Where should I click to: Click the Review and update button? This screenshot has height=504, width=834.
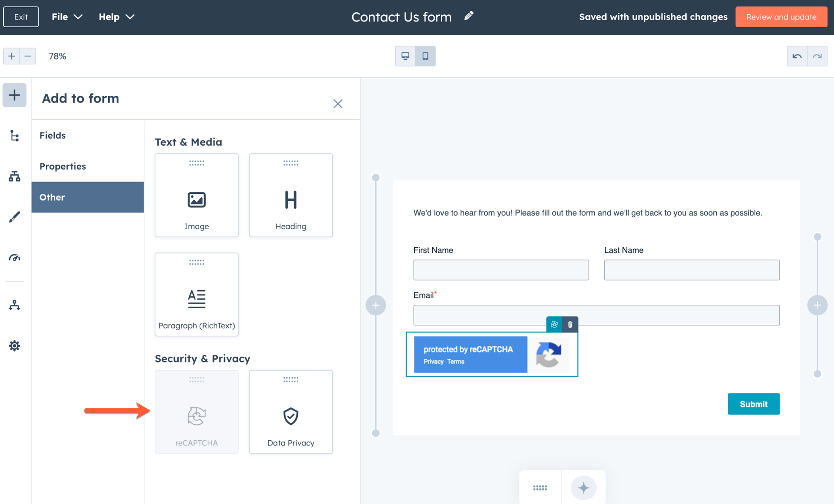[781, 17]
